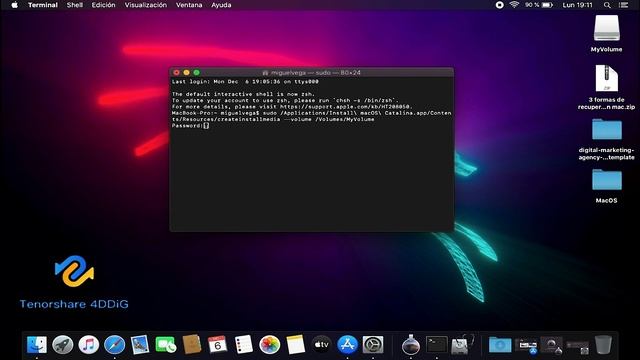Screen dimensions: 640x360
Task: Open the blue folder stack in Dock
Action: pyautogui.click(x=500, y=345)
